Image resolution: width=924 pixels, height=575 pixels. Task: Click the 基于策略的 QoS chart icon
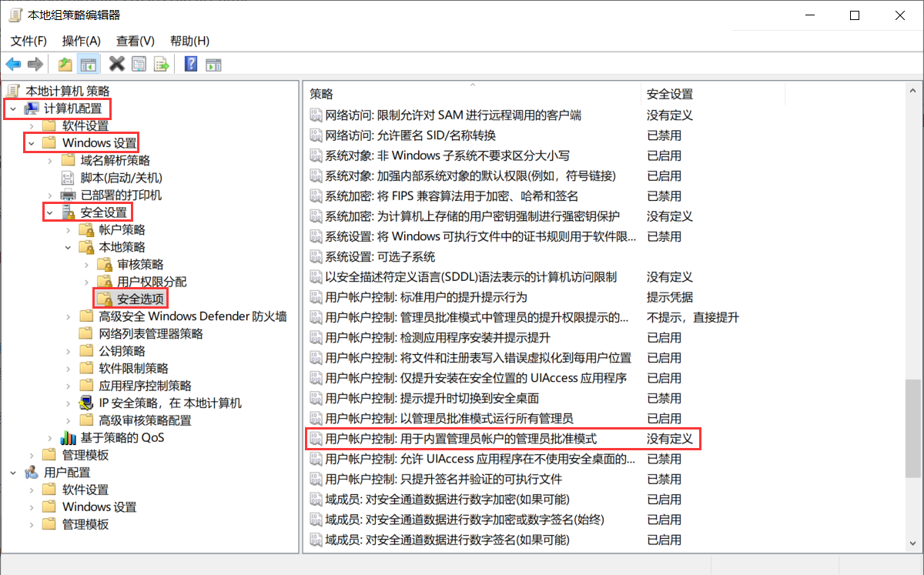[69, 438]
